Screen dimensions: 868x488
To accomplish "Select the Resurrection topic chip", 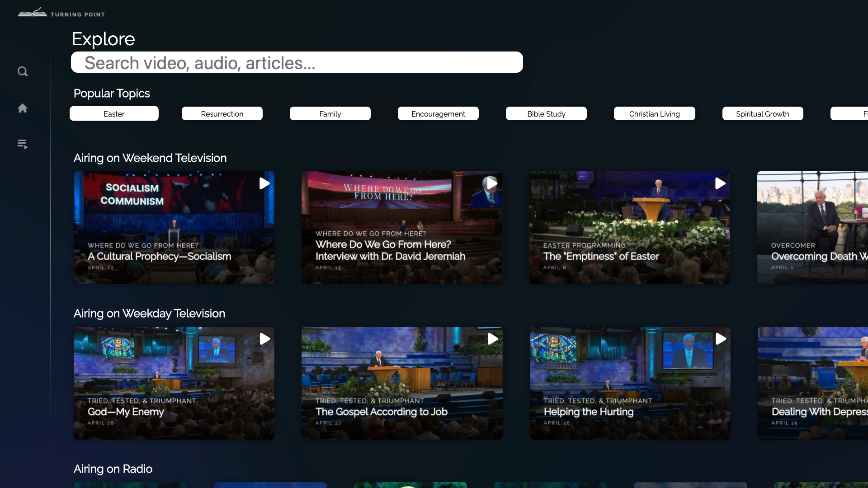I will pos(222,113).
